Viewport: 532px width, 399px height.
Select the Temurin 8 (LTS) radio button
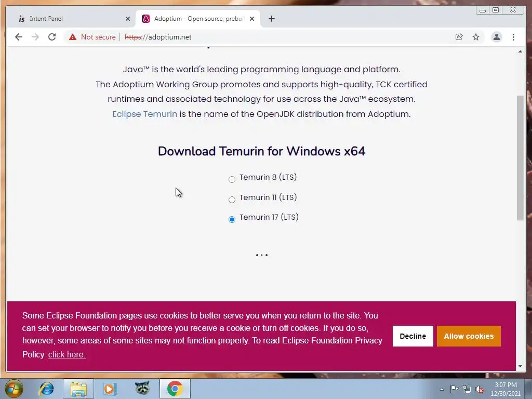(x=232, y=179)
